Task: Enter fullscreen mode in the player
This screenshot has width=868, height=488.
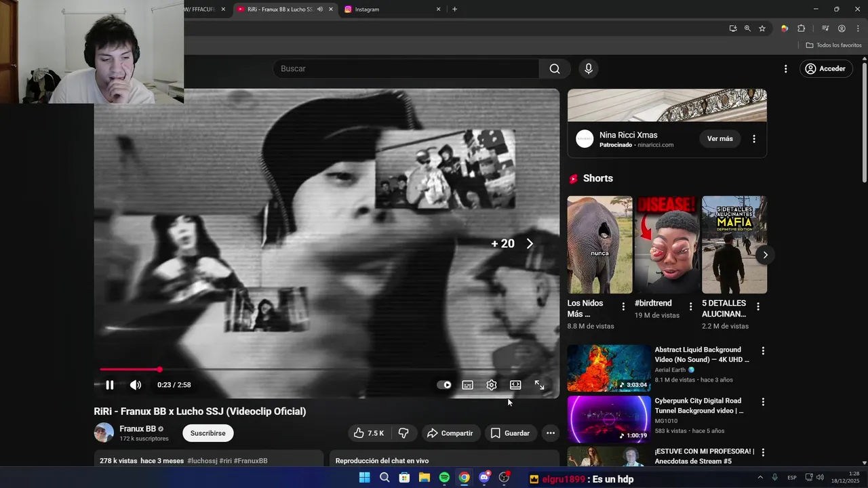Action: tap(540, 385)
